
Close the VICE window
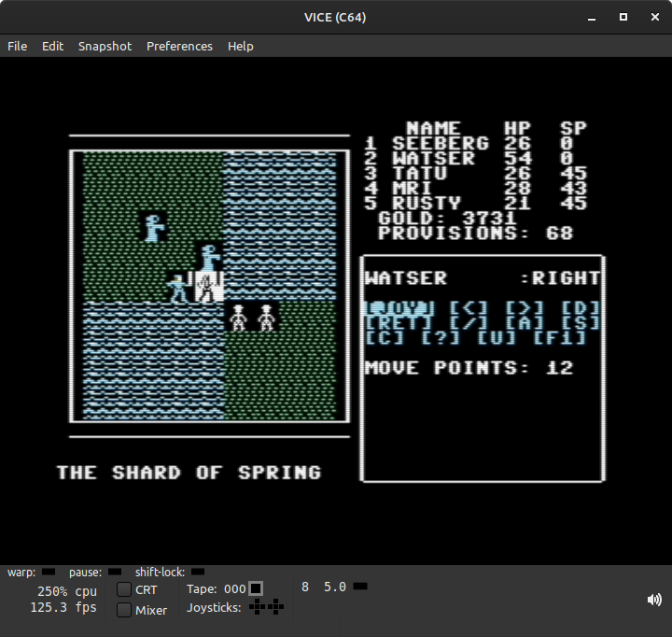(655, 17)
